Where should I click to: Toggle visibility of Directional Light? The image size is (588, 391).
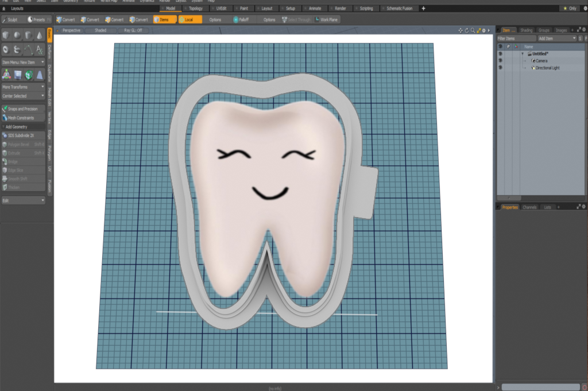coord(500,68)
